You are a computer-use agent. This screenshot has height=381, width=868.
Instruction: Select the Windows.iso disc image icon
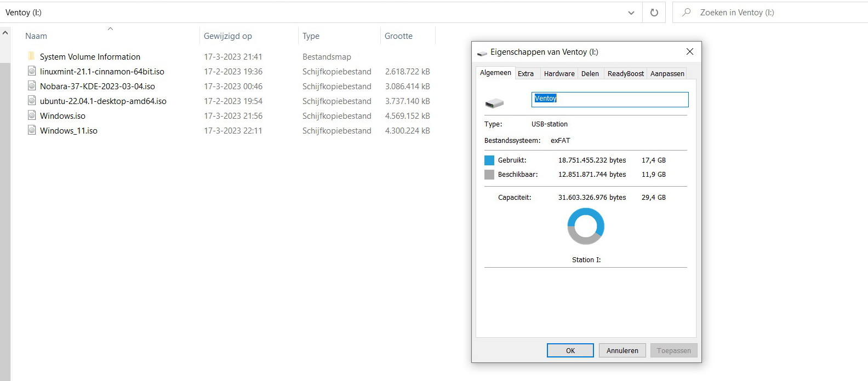[32, 116]
